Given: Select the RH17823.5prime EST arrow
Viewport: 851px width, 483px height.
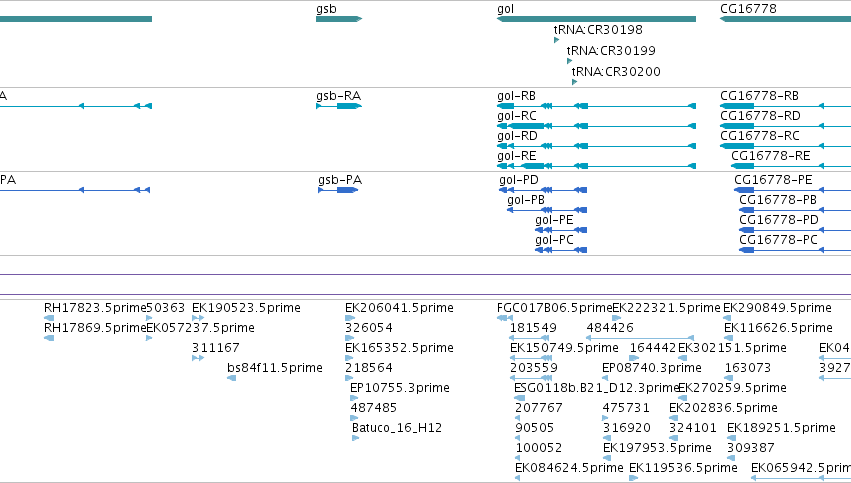Looking at the screenshot, I should tap(49, 318).
